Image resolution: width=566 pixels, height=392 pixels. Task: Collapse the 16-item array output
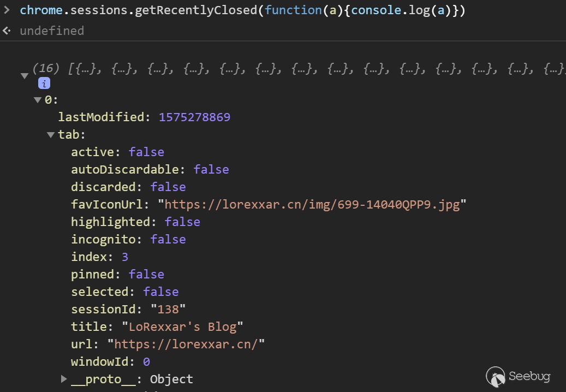pos(25,75)
